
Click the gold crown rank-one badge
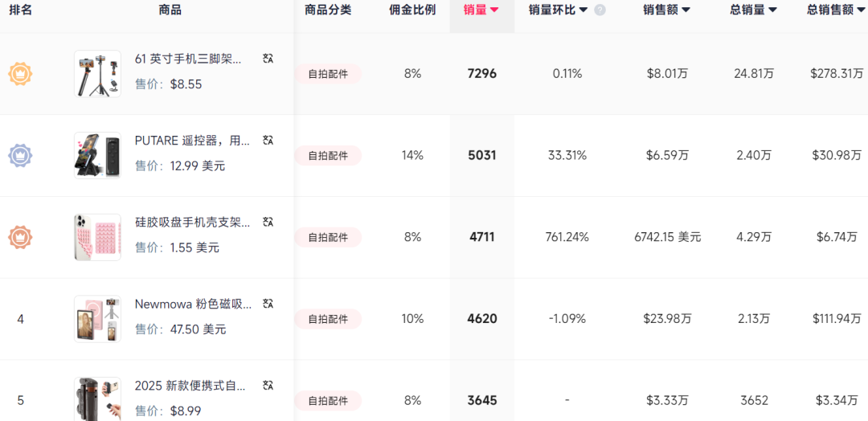coord(20,74)
